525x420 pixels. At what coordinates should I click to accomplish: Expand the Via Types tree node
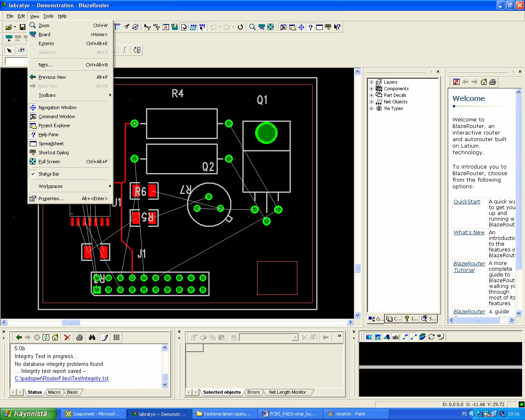click(371, 108)
